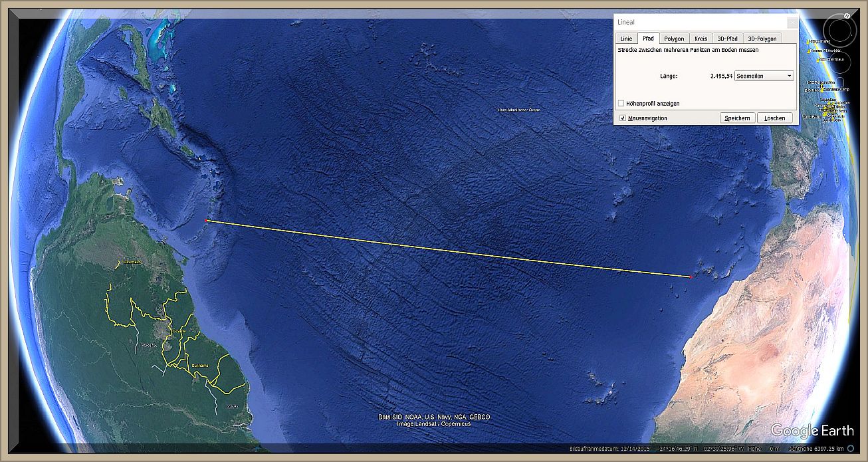Select the Polygon tab

click(673, 39)
